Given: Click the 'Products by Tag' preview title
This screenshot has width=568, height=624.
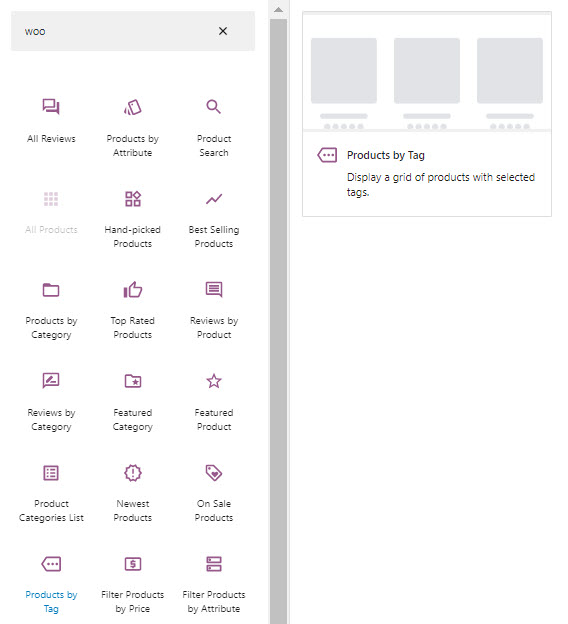Looking at the screenshot, I should 386,155.
